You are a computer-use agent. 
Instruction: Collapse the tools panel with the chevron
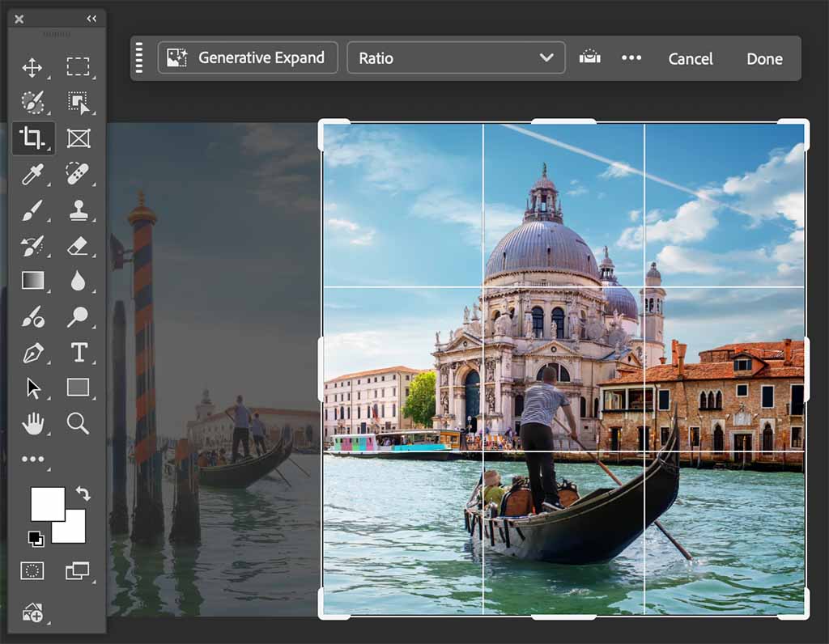91,18
